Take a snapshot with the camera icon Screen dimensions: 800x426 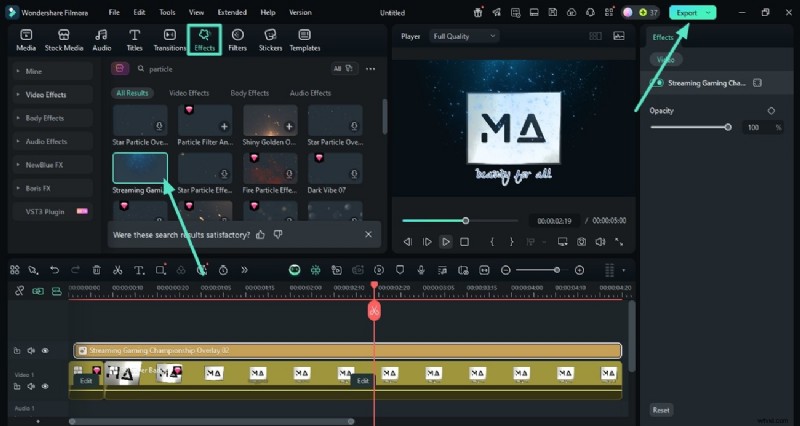580,242
